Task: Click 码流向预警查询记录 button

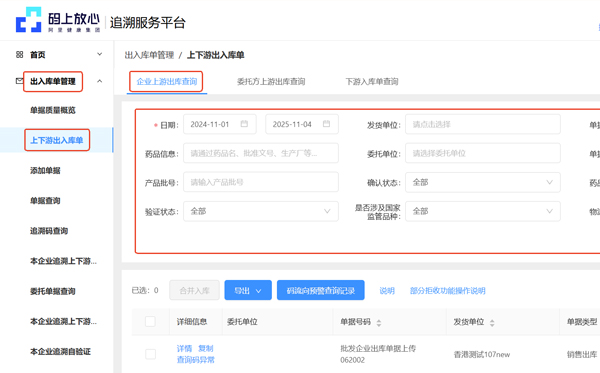Action: 321,290
